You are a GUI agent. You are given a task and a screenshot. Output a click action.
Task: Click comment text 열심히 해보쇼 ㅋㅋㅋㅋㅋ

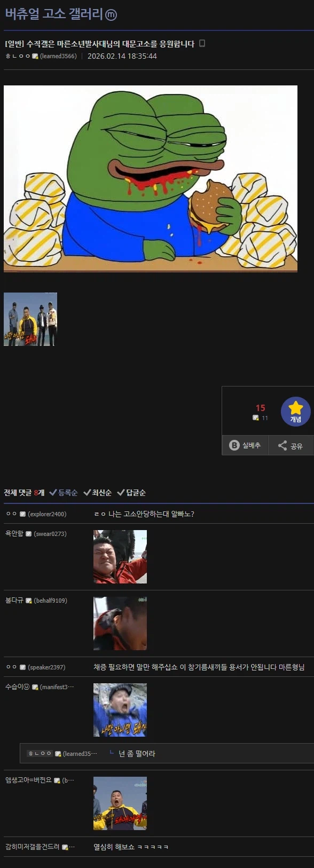[x=131, y=847]
